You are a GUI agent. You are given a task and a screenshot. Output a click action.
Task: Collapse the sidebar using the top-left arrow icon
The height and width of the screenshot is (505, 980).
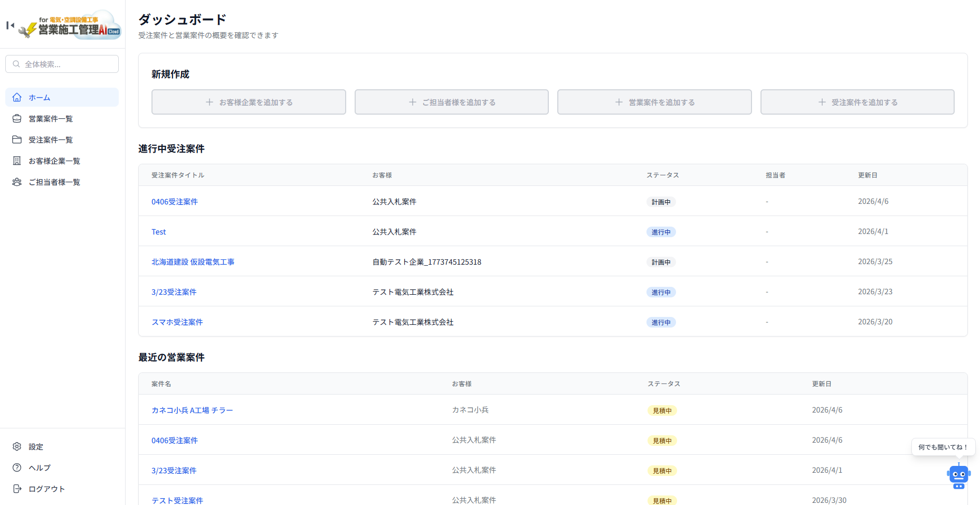[10, 25]
